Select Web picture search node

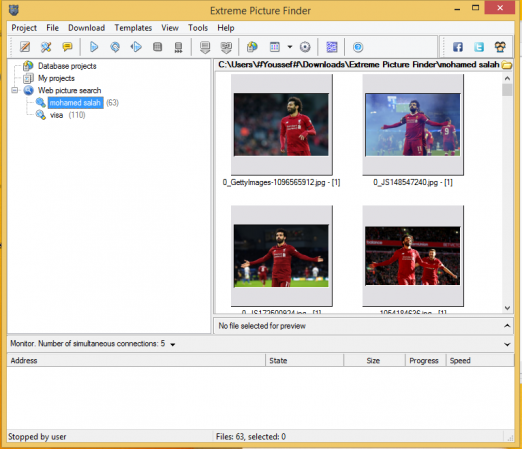69,90
